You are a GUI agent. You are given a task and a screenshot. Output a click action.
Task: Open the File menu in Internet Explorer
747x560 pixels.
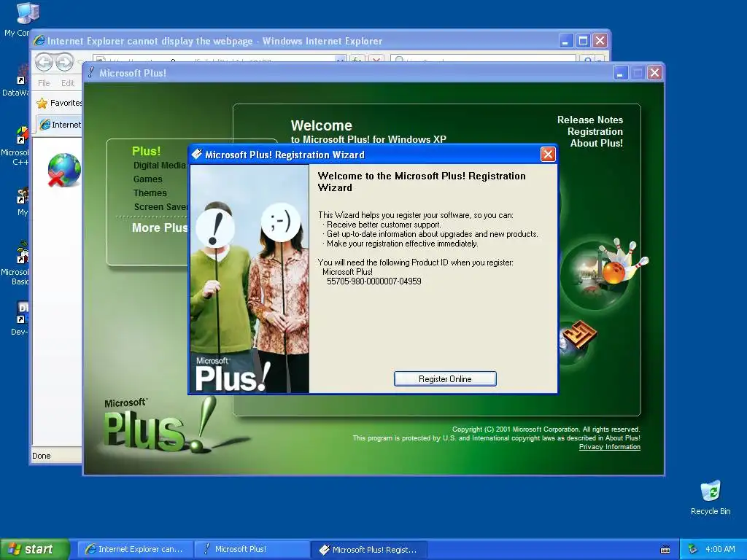click(44, 83)
